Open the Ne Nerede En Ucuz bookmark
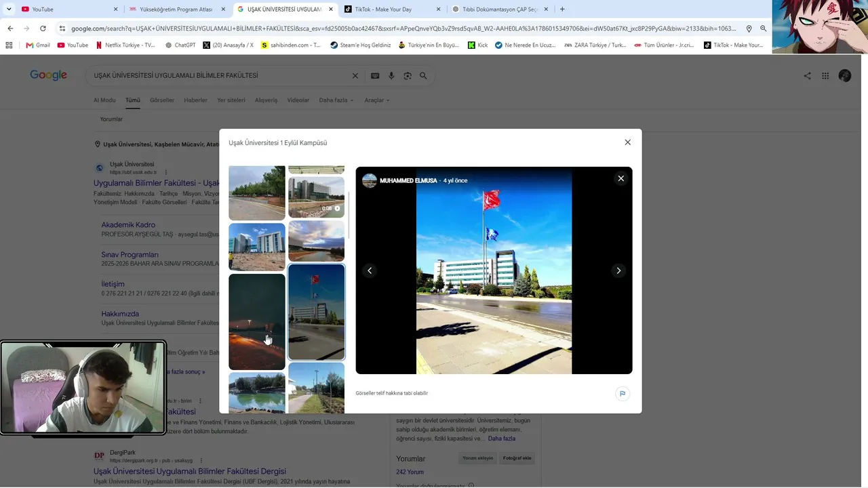The image size is (868, 488). [x=526, y=45]
